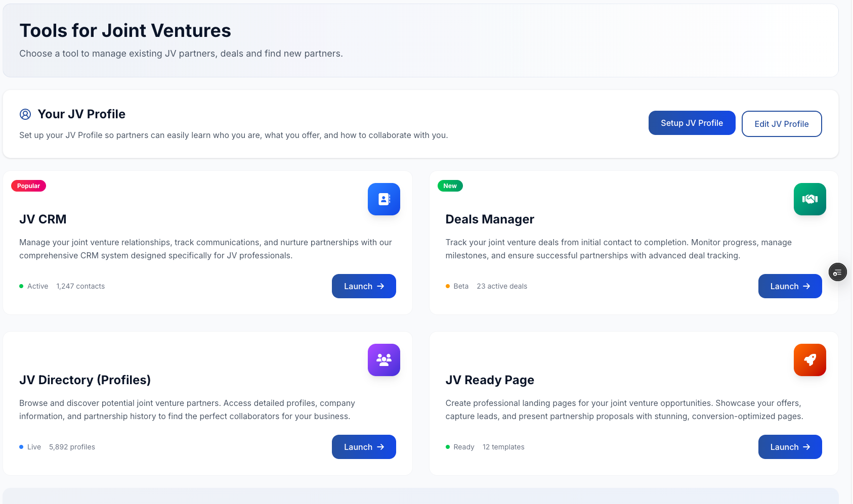
Task: Click the green Active status indicator
Action: coord(21,286)
